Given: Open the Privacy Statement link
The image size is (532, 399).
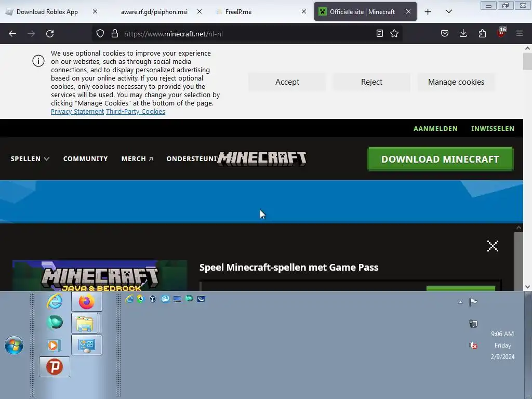Looking at the screenshot, I should pos(77,112).
